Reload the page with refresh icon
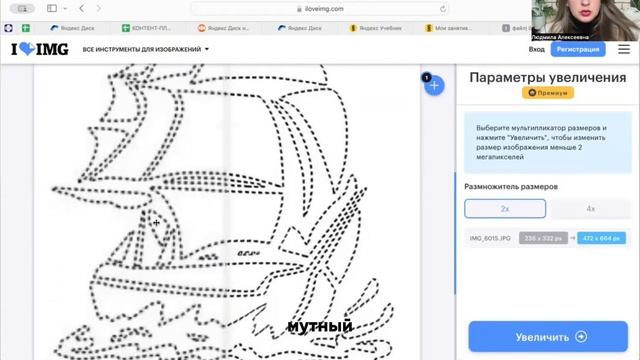The width and height of the screenshot is (640, 360). click(x=443, y=9)
